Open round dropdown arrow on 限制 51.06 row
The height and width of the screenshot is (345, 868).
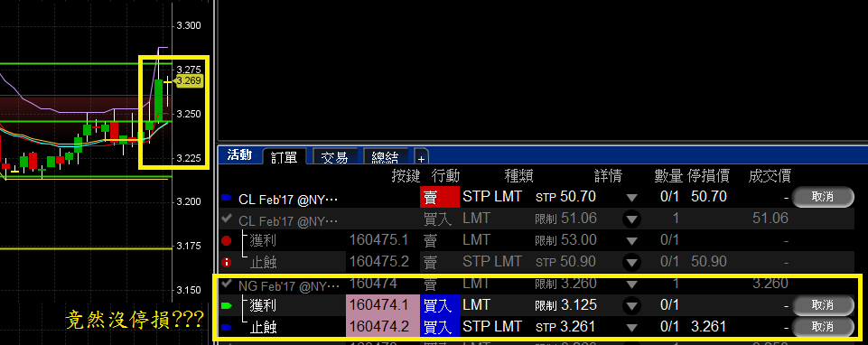[631, 219]
